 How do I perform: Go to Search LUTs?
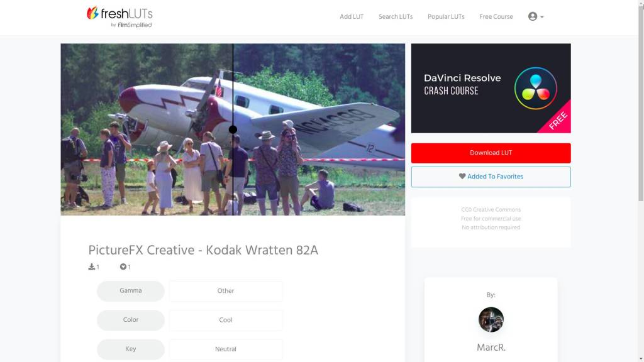point(396,17)
